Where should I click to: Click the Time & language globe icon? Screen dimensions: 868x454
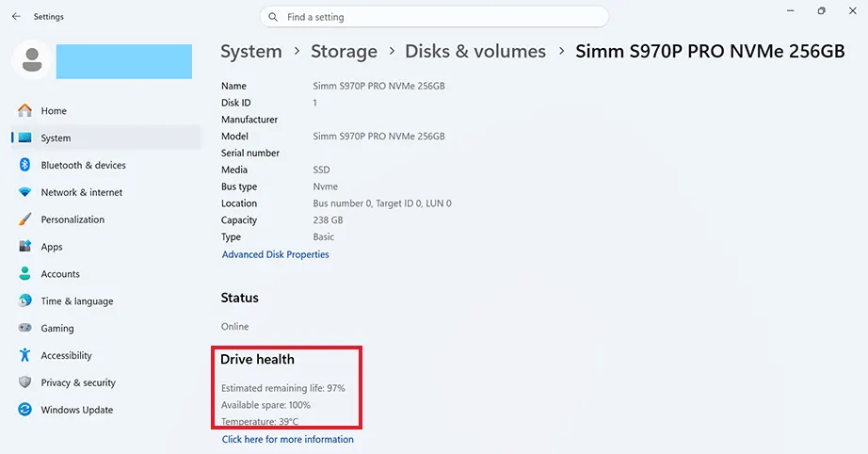24,300
